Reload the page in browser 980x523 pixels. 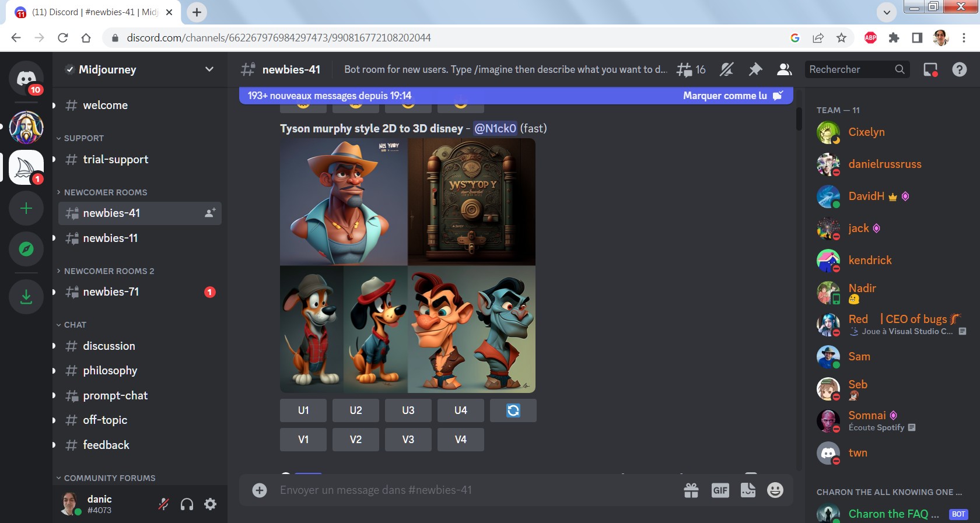pos(63,38)
